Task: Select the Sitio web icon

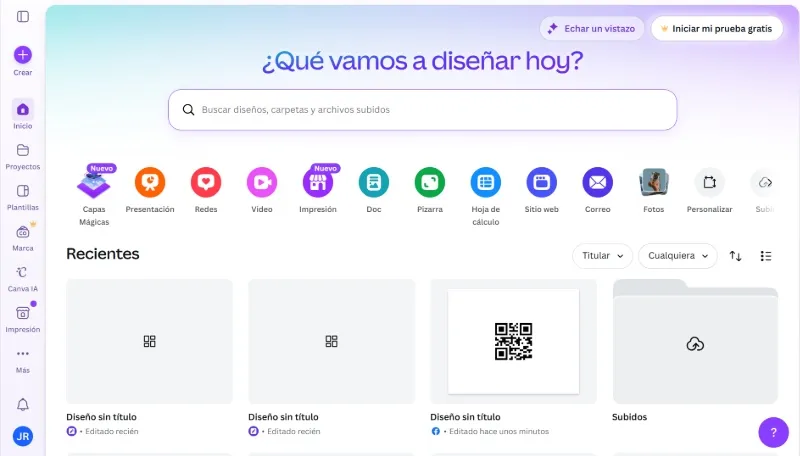Action: (542, 182)
